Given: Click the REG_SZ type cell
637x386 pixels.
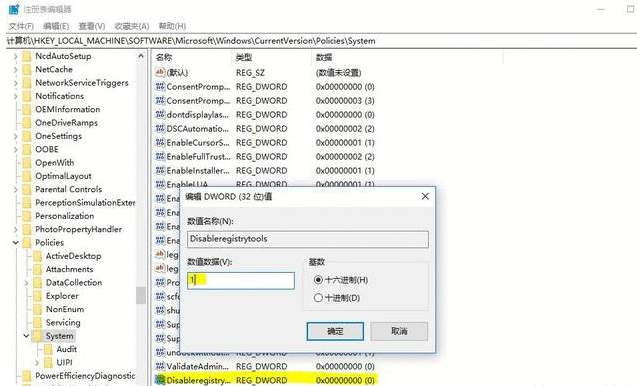Looking at the screenshot, I should (250, 73).
